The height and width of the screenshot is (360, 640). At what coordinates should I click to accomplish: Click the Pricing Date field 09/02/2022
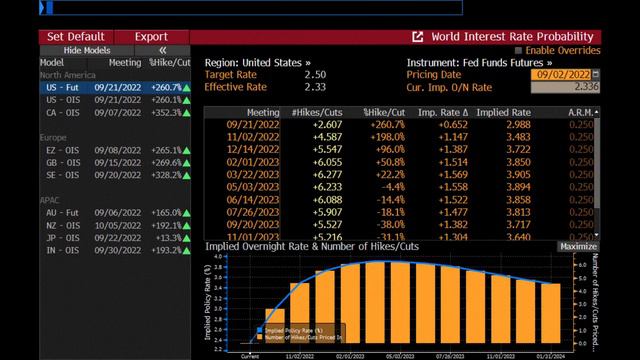coord(561,75)
